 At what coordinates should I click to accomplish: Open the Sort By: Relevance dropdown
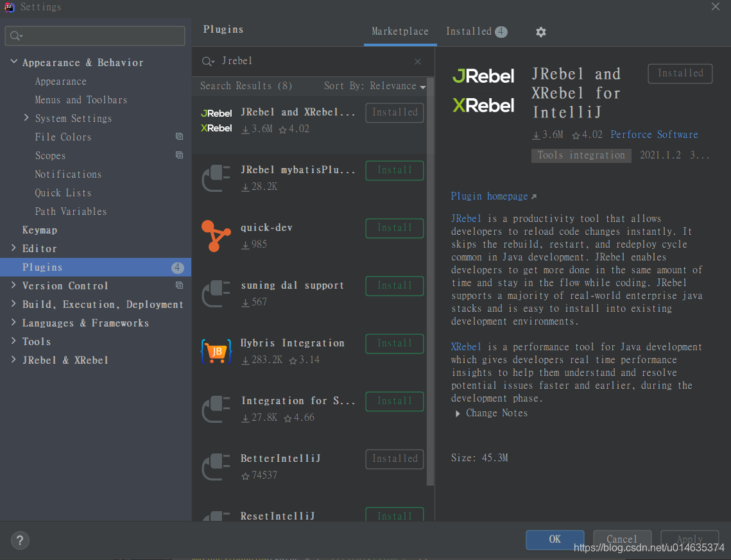pos(375,86)
